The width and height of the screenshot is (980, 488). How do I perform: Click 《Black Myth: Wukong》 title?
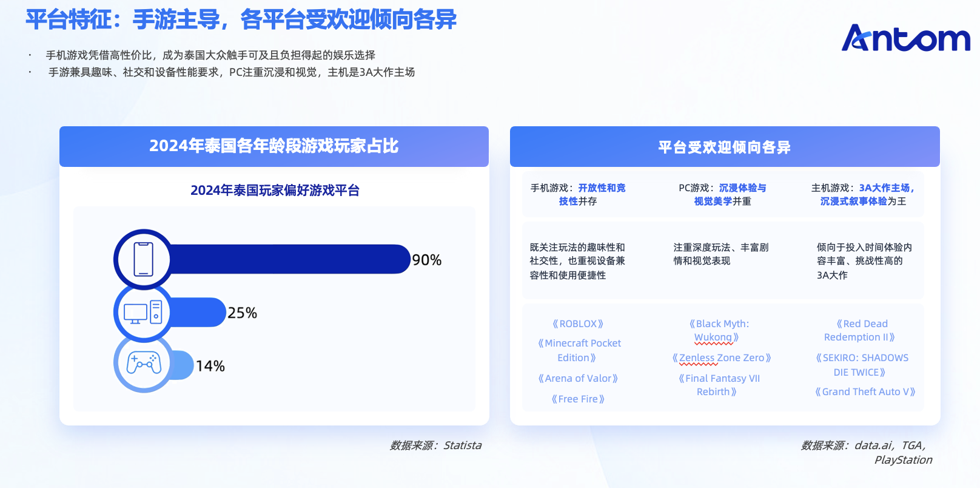[x=719, y=330]
